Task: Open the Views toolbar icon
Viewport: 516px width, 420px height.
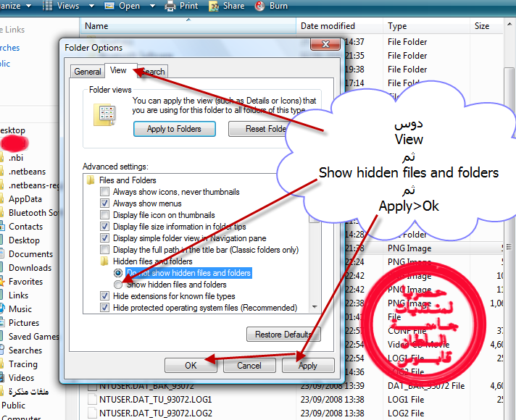Action: (47, 6)
